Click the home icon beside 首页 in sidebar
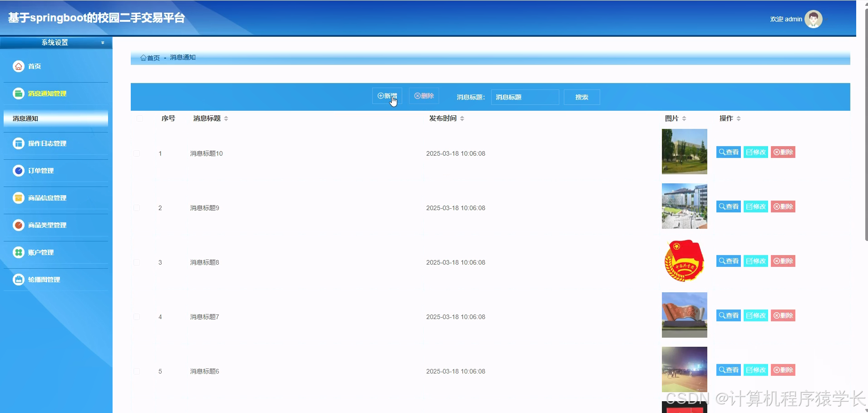The width and height of the screenshot is (868, 413). 19,66
